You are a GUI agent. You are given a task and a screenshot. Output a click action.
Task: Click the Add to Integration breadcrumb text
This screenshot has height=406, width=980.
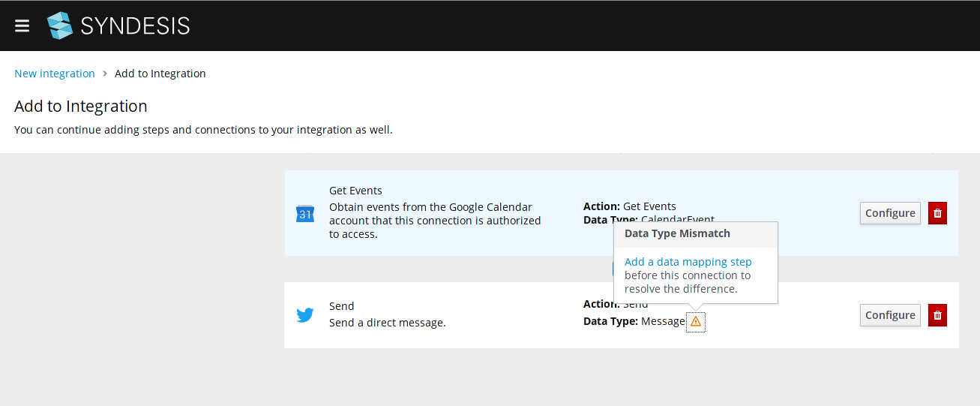(x=160, y=74)
